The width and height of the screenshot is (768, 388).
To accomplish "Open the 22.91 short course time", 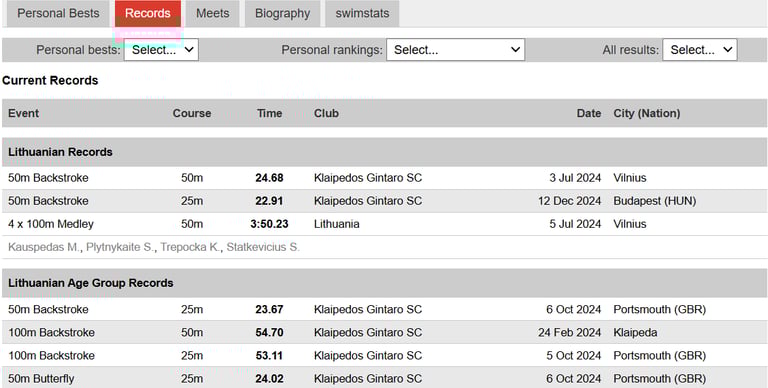I will pyautogui.click(x=269, y=201).
